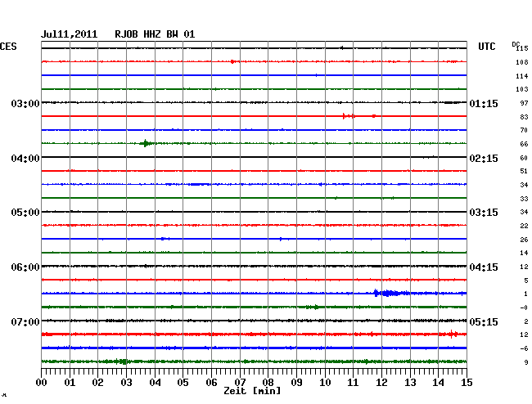This screenshot has width=532, height=404.
Task: Click the DC value 97
Action: (x=524, y=103)
